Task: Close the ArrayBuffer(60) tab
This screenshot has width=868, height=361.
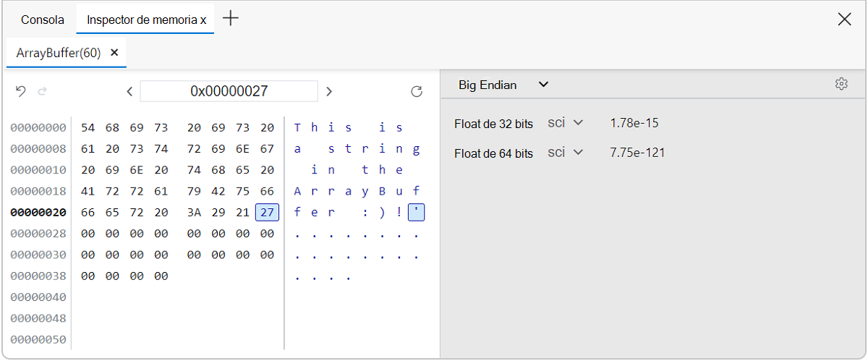Action: [x=114, y=53]
